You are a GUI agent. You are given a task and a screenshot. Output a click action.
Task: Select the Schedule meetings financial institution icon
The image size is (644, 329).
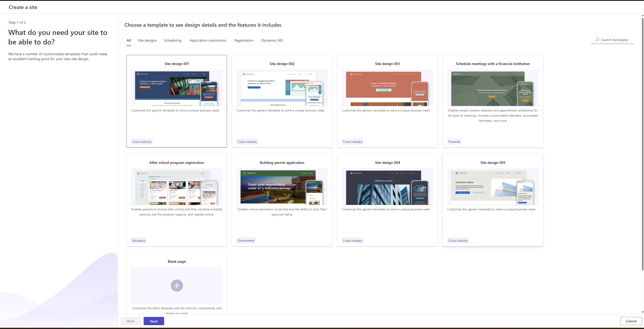tap(492, 88)
